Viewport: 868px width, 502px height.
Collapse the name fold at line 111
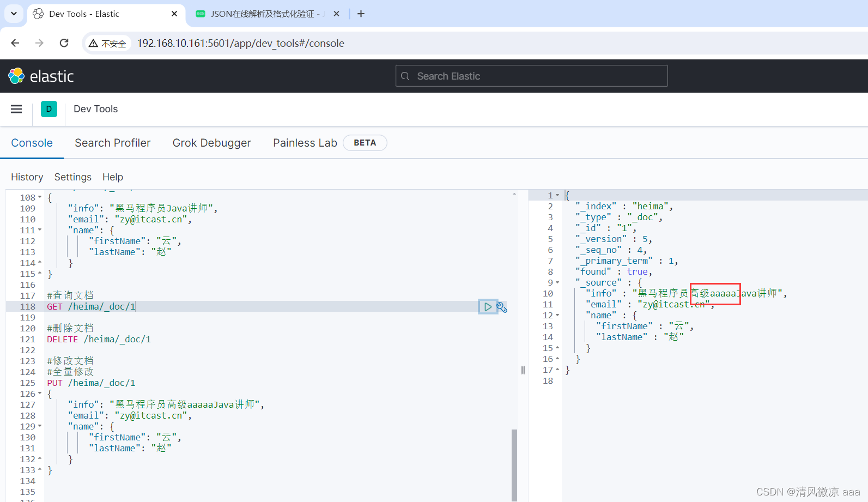[40, 230]
